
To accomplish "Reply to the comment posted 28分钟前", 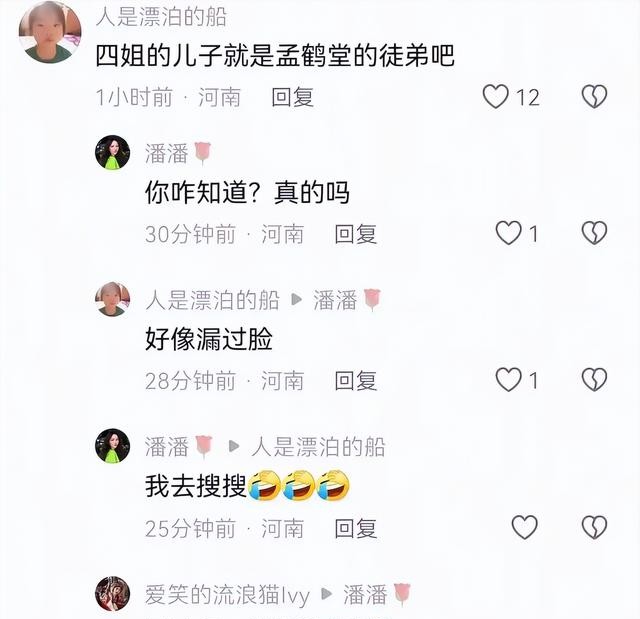I will [x=356, y=381].
